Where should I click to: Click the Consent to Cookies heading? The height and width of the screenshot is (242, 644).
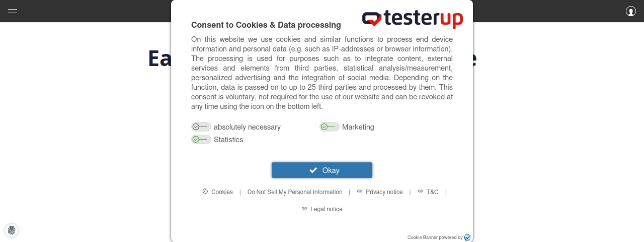tap(266, 25)
